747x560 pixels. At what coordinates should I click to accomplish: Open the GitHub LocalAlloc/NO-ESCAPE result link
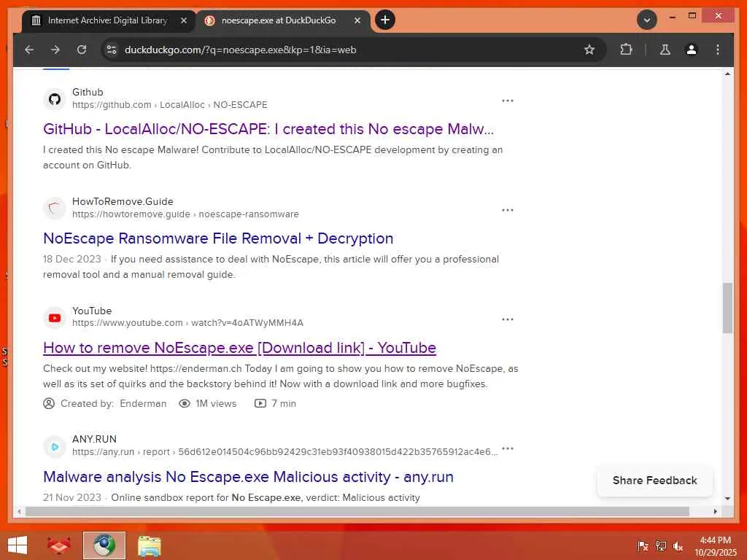click(268, 129)
